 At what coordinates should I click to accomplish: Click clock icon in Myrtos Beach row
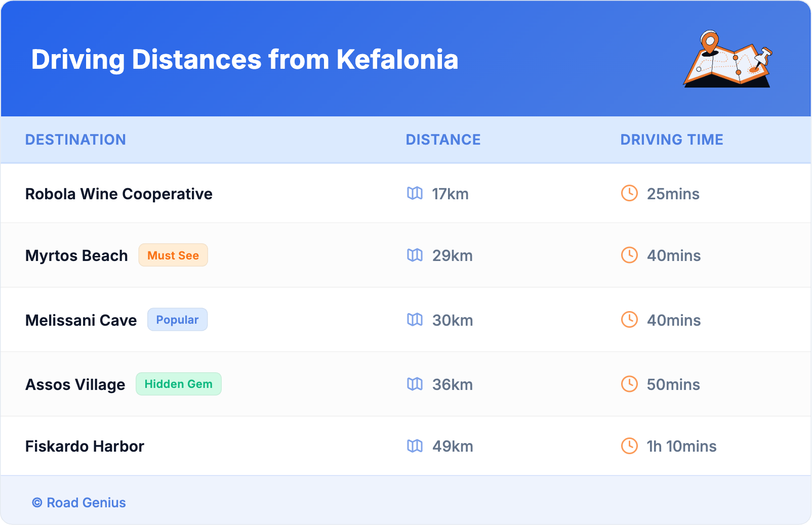coord(629,255)
